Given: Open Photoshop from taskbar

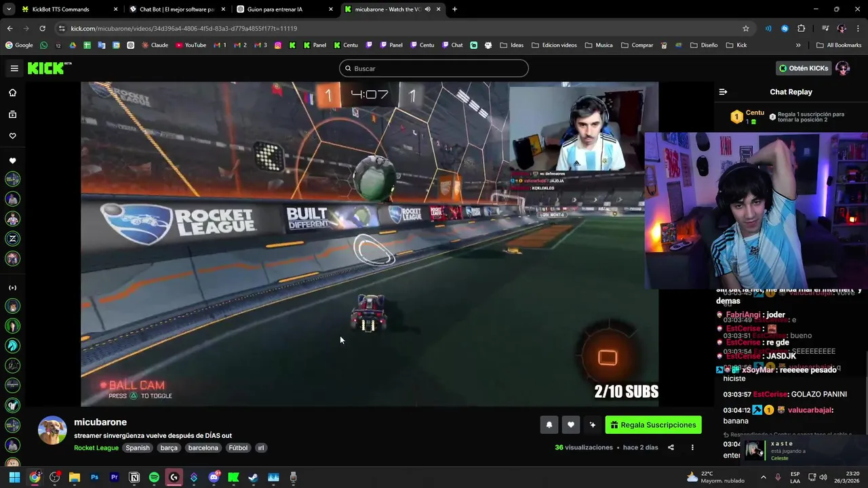Looking at the screenshot, I should coord(94,477).
